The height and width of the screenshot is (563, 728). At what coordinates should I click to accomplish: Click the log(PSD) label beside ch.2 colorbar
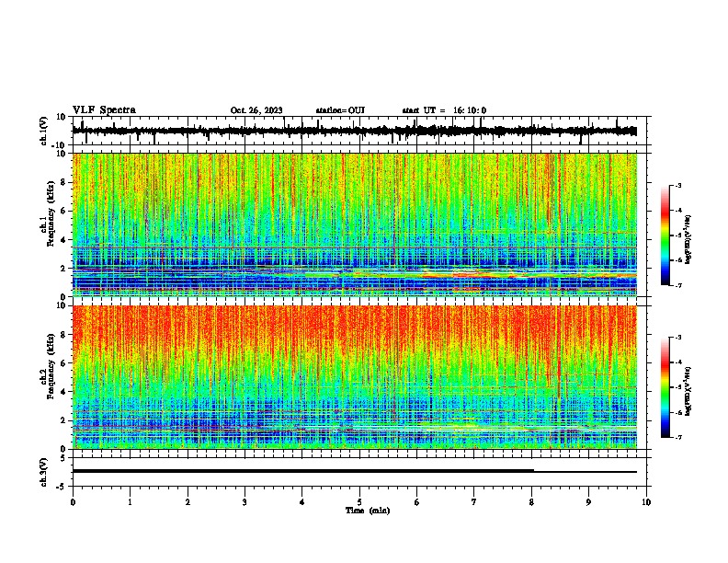(x=688, y=390)
